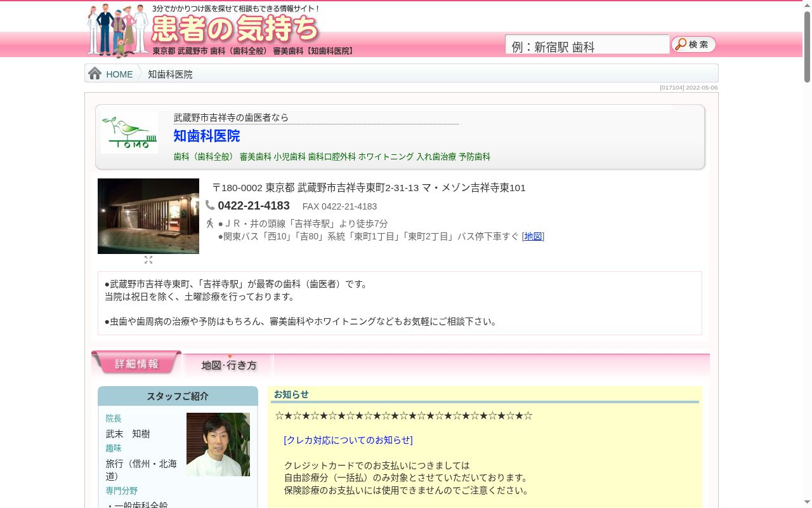Click the [クレカ対応についてのお知らせ] notice title
The width and height of the screenshot is (812, 508).
(x=348, y=440)
